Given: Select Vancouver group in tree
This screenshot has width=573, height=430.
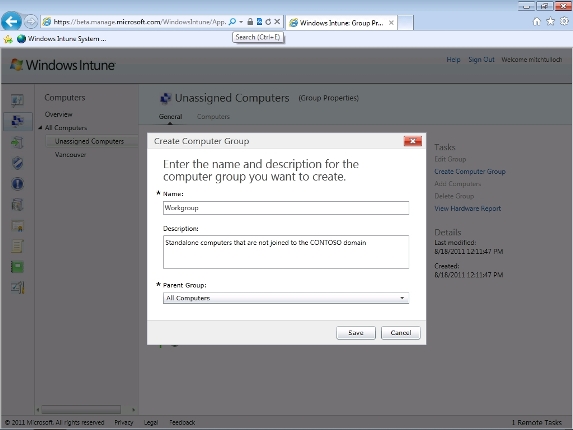Looking at the screenshot, I should pos(70,155).
